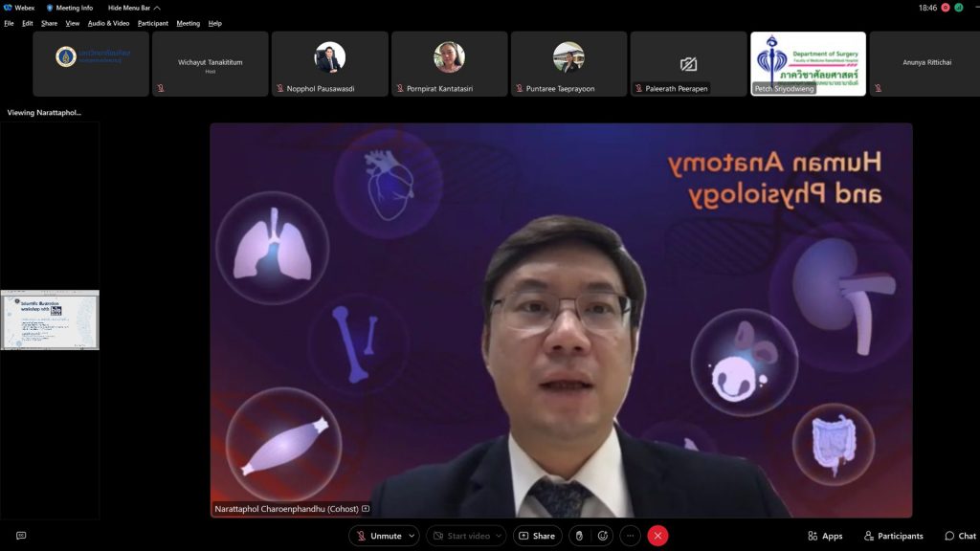The image size is (980, 551).
Task: Click the red leave meeting button
Action: (x=657, y=536)
